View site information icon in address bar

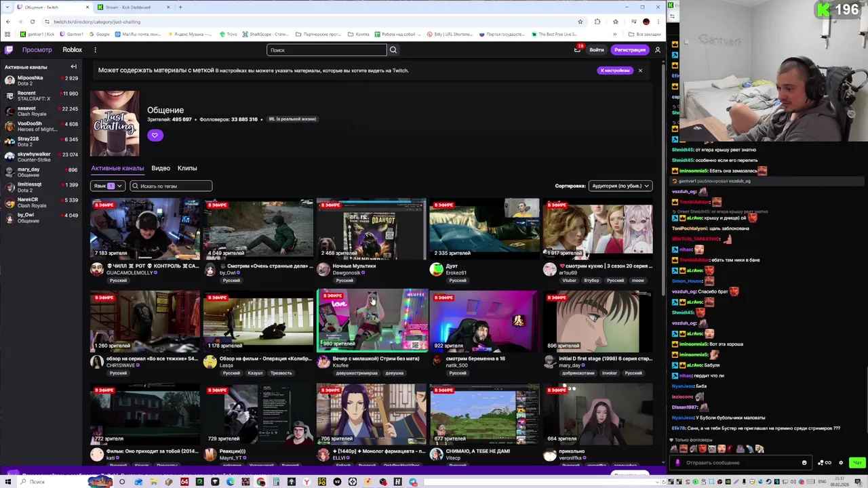coord(47,22)
